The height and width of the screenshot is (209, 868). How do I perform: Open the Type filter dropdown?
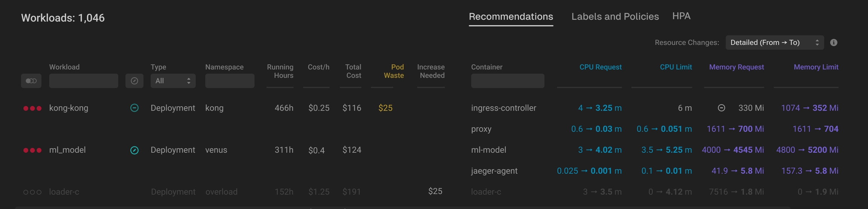[x=173, y=81]
